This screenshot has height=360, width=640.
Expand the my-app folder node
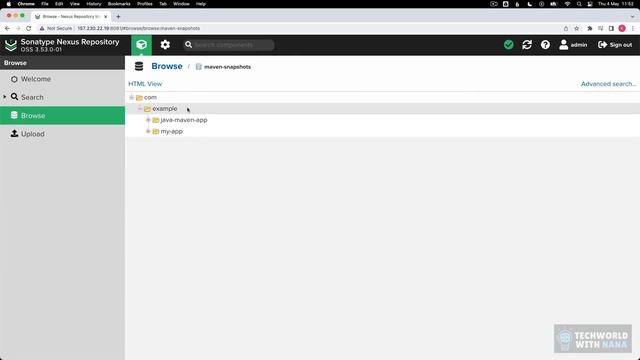148,131
